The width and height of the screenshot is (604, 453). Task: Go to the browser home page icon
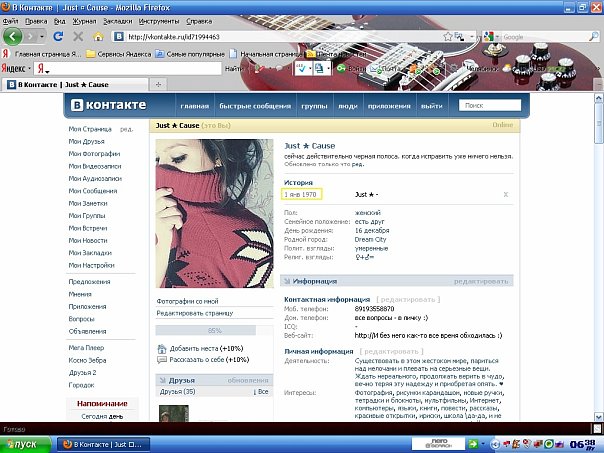click(x=98, y=37)
